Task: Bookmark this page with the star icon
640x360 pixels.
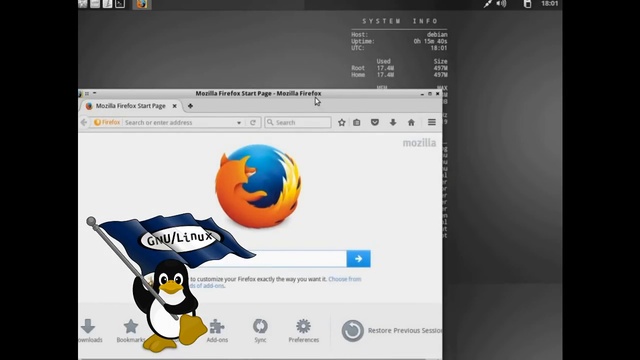Action: [342, 122]
